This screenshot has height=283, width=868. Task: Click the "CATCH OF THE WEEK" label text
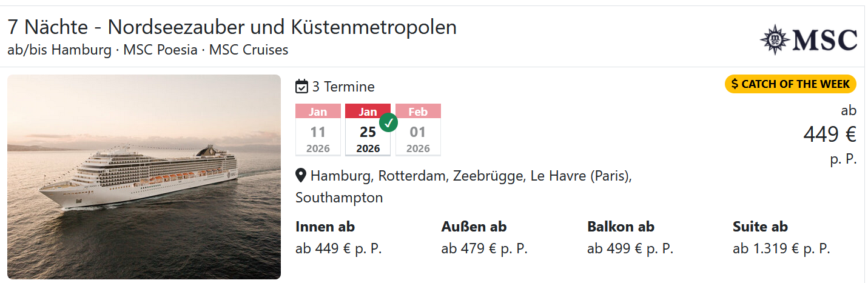[x=795, y=84]
